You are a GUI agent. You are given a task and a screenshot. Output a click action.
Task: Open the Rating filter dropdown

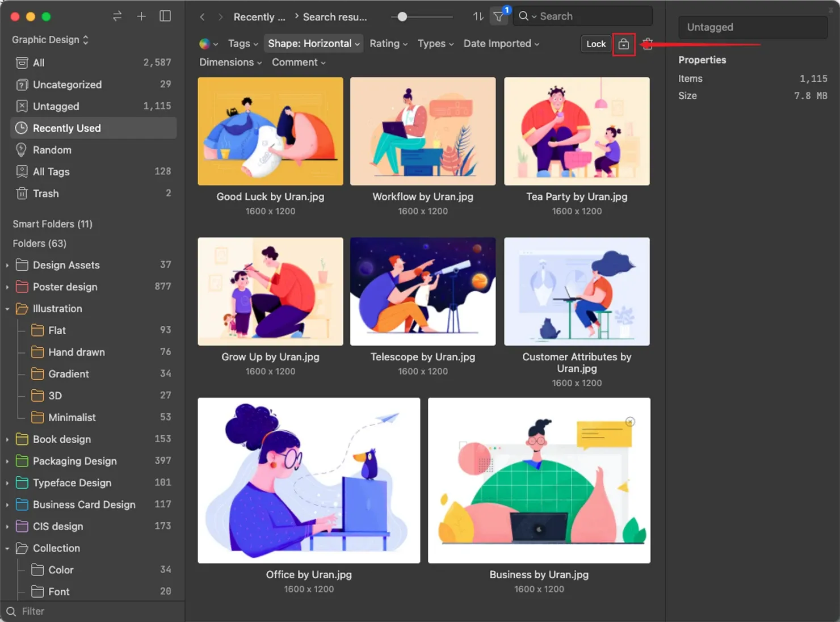(389, 44)
